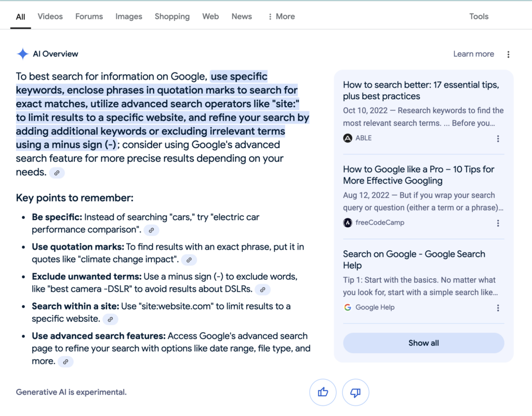Click the "Key points to remember:" heading

75,198
